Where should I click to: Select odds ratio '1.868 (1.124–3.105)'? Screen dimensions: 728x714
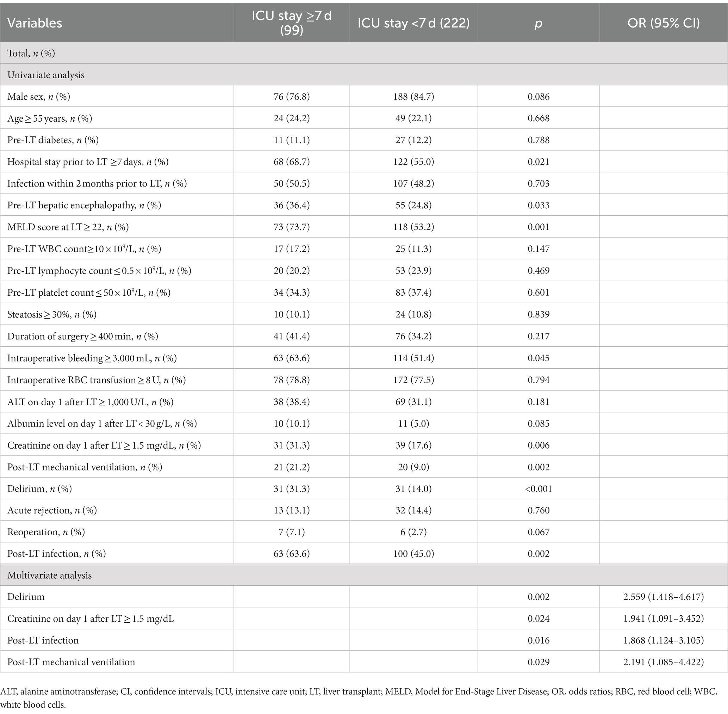click(664, 640)
